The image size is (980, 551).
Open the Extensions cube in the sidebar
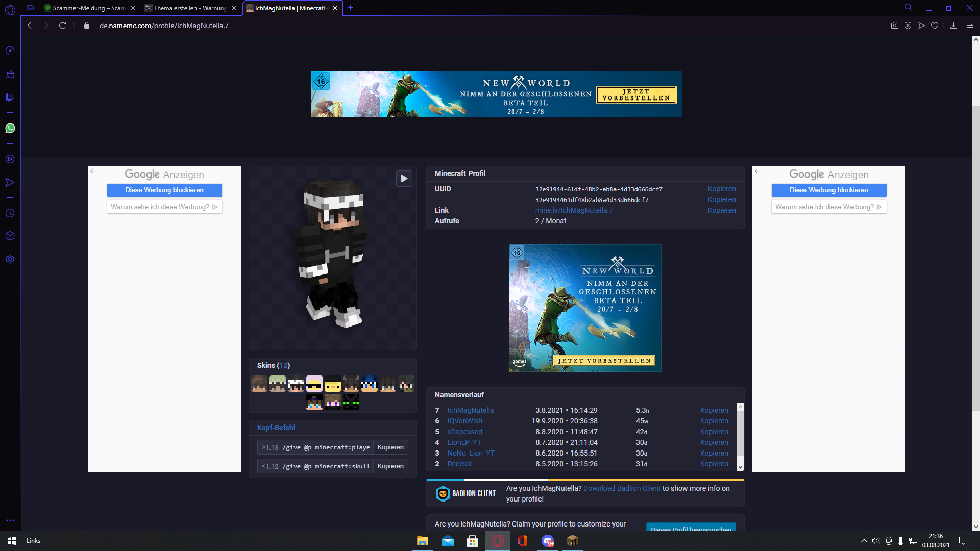coord(10,236)
